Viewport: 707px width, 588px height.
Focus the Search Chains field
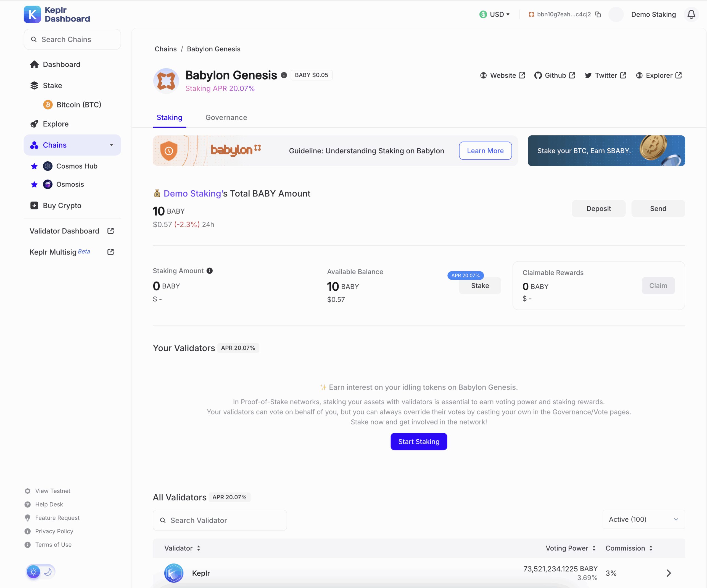click(72, 40)
